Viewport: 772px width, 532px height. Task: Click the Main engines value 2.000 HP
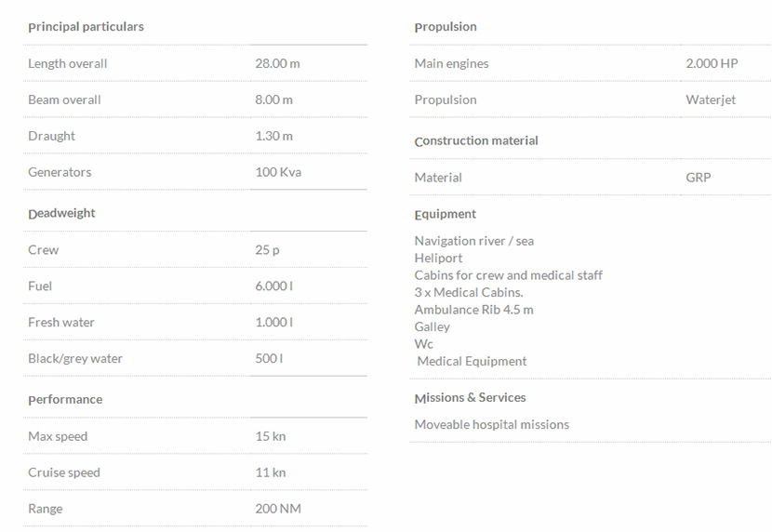[712, 63]
